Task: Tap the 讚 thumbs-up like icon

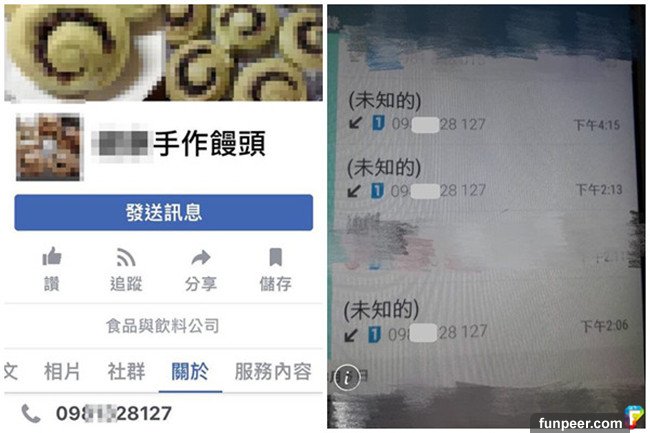Action: pos(52,257)
